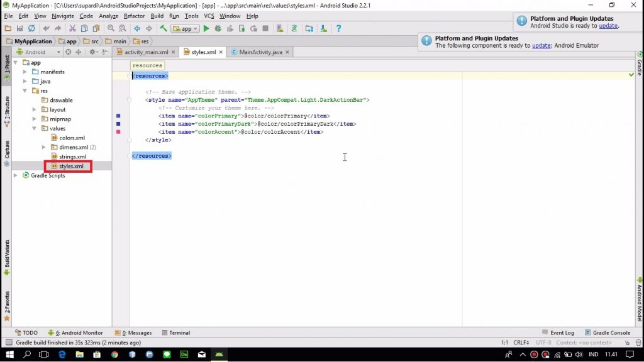Toggle the Gradle side panel
Screen dimensions: 644x362
[639, 66]
